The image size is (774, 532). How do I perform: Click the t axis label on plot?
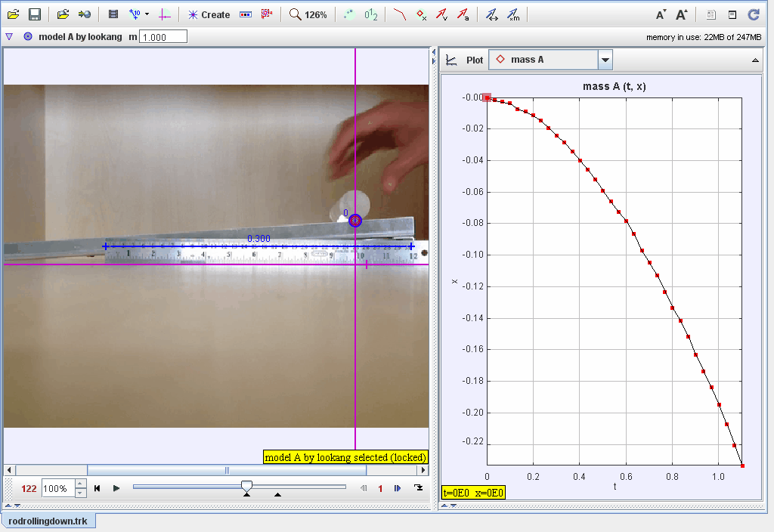[615, 487]
